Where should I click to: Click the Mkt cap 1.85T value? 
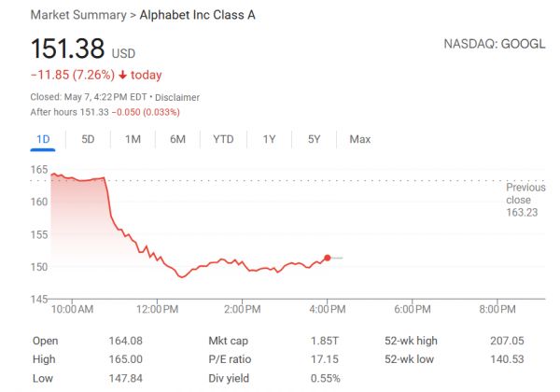325,341
